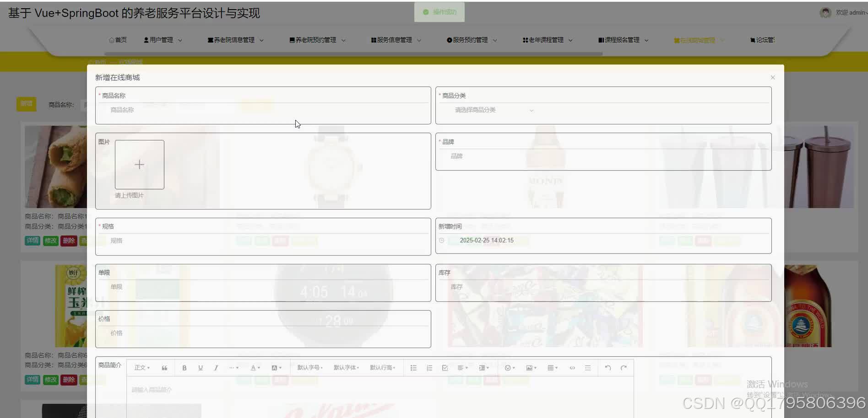This screenshot has height=418, width=868.
Task: Open the 课程报名管理 menu
Action: coord(624,40)
